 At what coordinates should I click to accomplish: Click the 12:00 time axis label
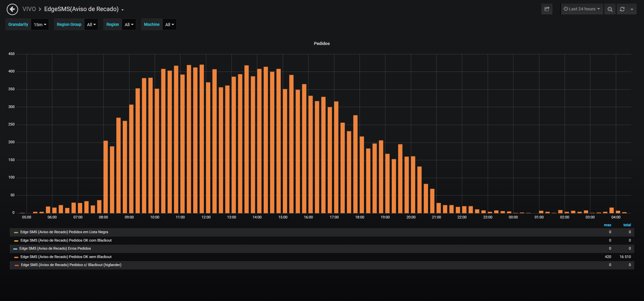tap(206, 217)
